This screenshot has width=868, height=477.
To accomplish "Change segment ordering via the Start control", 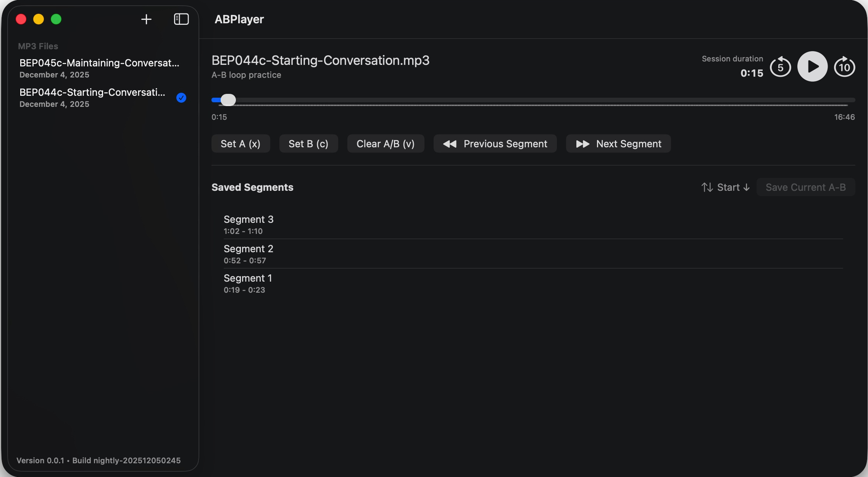I will (729, 187).
